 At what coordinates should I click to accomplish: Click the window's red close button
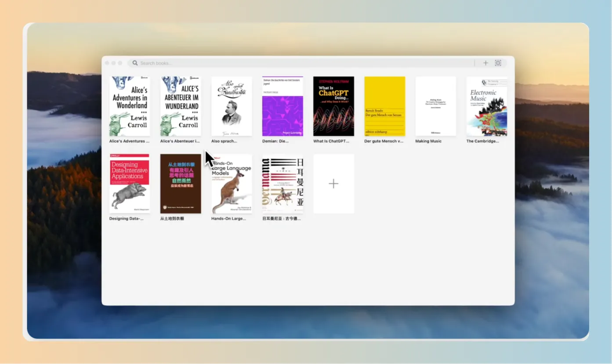tap(107, 63)
